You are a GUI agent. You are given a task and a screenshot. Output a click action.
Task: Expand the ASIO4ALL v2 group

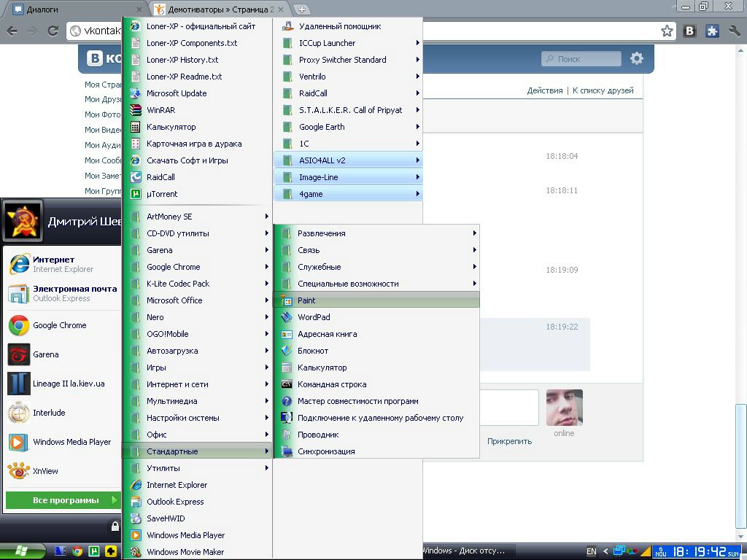pos(348,160)
